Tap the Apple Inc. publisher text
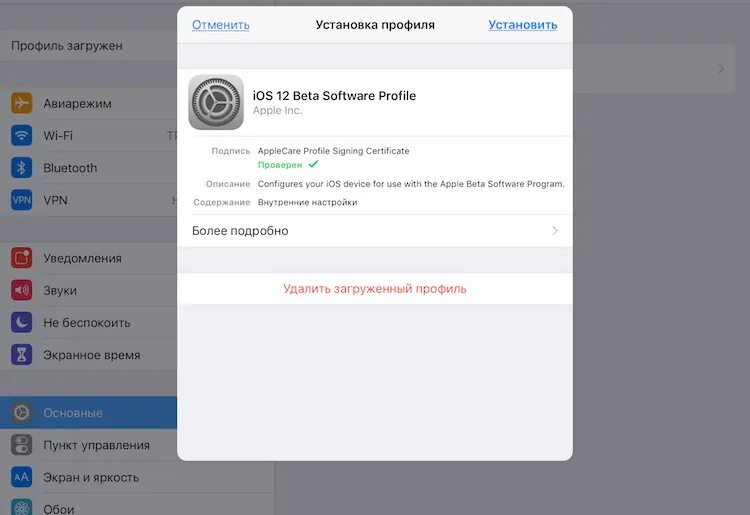 tap(277, 110)
